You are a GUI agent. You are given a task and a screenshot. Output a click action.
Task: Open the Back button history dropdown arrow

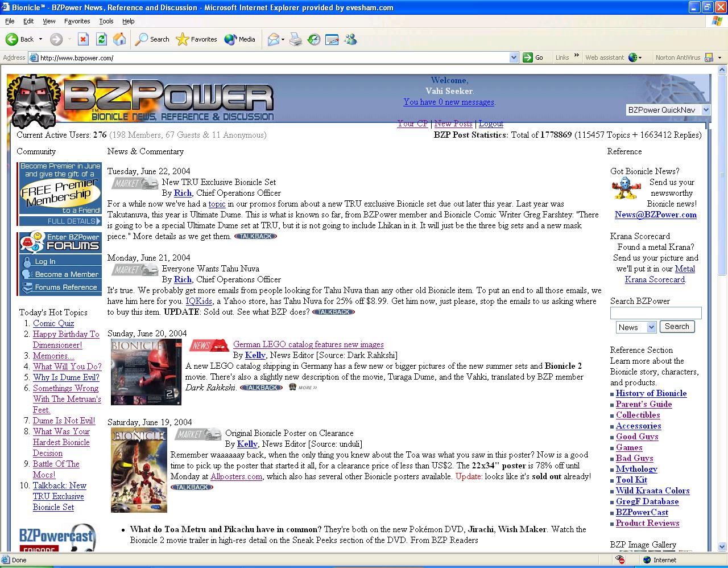click(40, 39)
